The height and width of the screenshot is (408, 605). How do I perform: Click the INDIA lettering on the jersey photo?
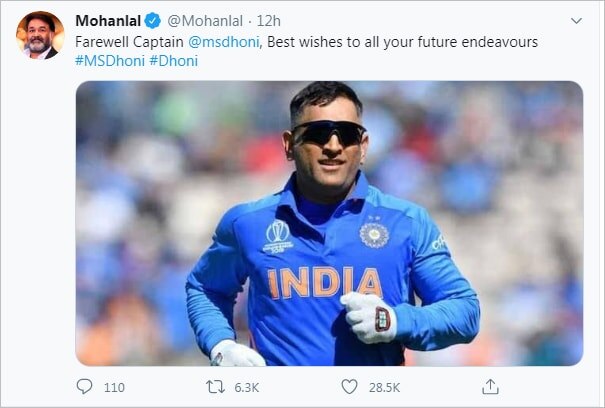(x=325, y=283)
